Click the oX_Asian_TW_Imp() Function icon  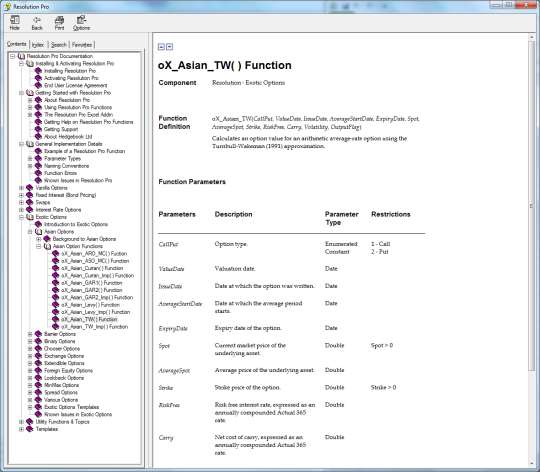click(x=55, y=326)
